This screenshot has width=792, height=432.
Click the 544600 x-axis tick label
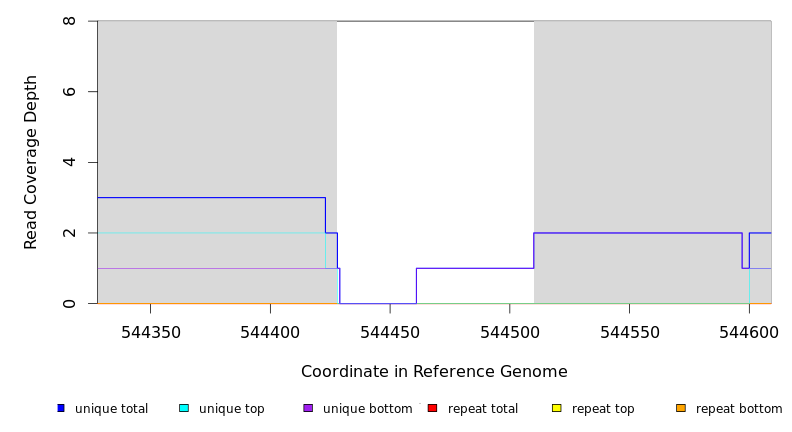pyautogui.click(x=748, y=332)
